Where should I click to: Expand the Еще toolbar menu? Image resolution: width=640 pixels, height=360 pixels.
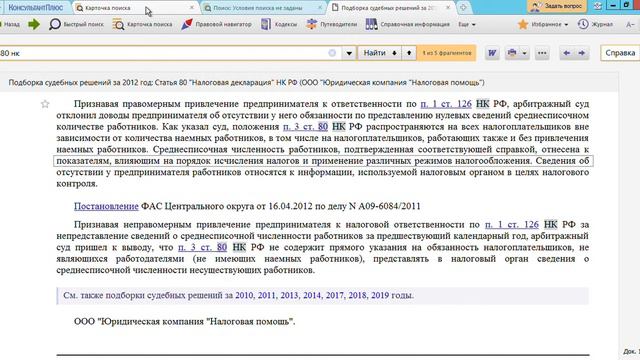(467, 24)
